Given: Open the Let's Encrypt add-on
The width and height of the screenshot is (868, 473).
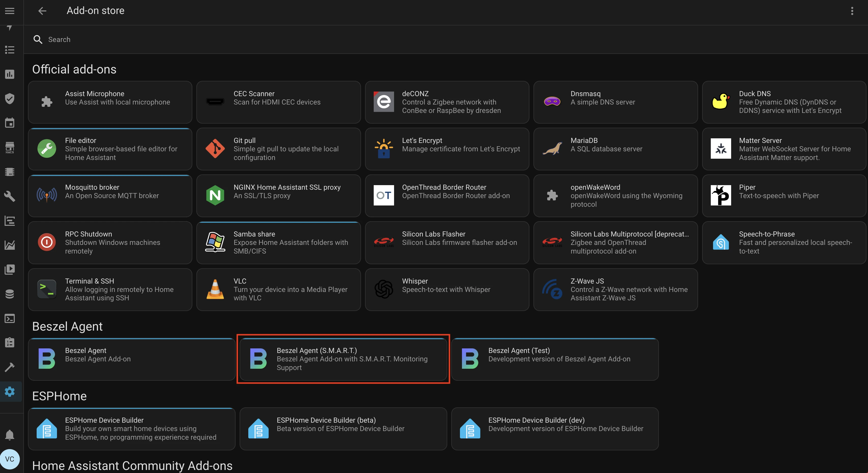Looking at the screenshot, I should point(447,149).
